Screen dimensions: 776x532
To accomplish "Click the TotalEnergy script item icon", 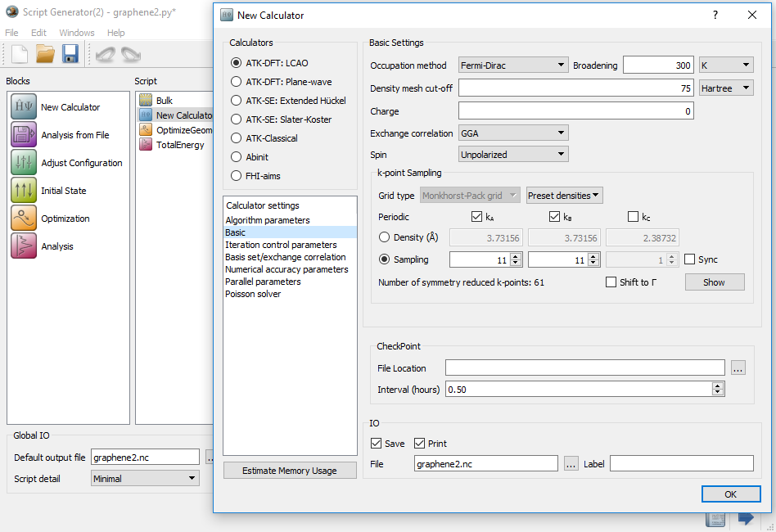I will pyautogui.click(x=146, y=145).
